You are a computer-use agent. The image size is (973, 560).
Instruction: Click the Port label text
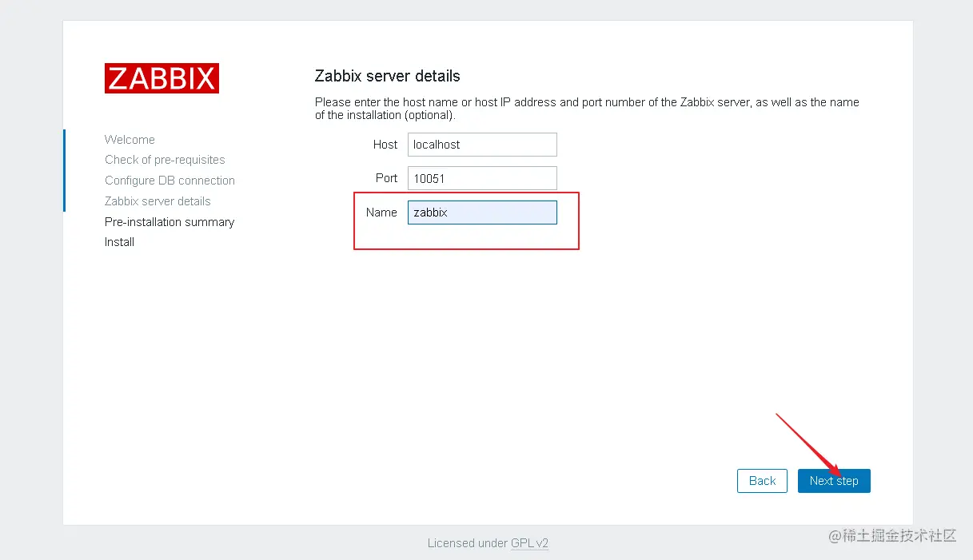click(x=387, y=178)
